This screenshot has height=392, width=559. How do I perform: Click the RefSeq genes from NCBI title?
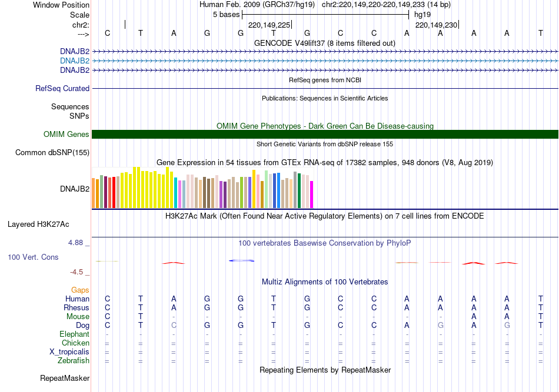tap(325, 80)
